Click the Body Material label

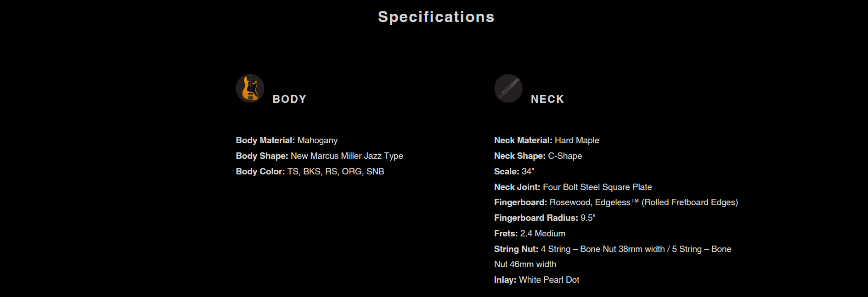[265, 140]
